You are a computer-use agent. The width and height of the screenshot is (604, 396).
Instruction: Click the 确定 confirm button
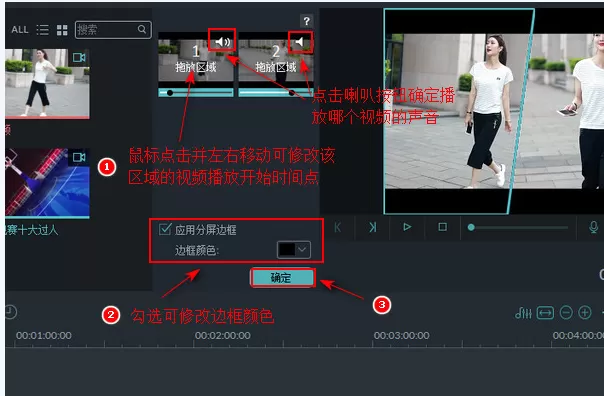pyautogui.click(x=282, y=278)
